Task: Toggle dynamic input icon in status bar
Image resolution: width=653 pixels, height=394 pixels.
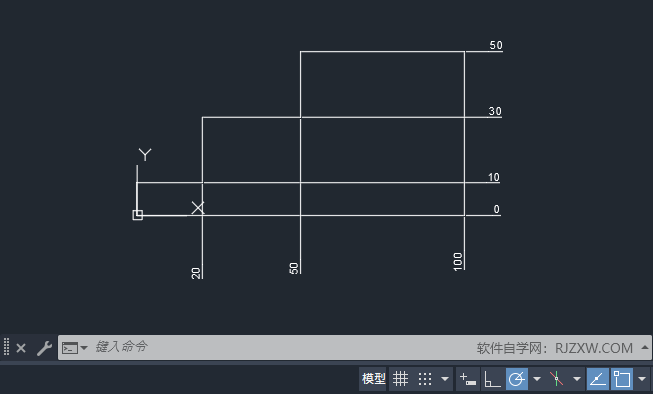Action: pos(468,379)
